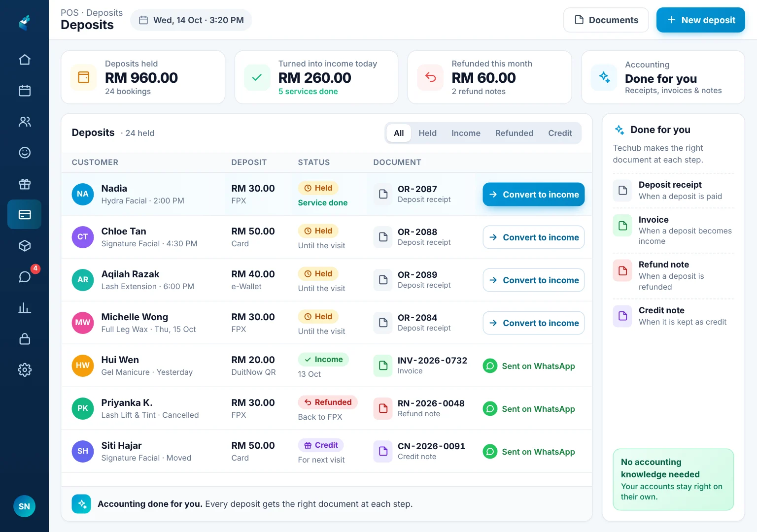Screen dimensions: 757x532
Task: Select the Credit filter tab
Action: click(560, 133)
